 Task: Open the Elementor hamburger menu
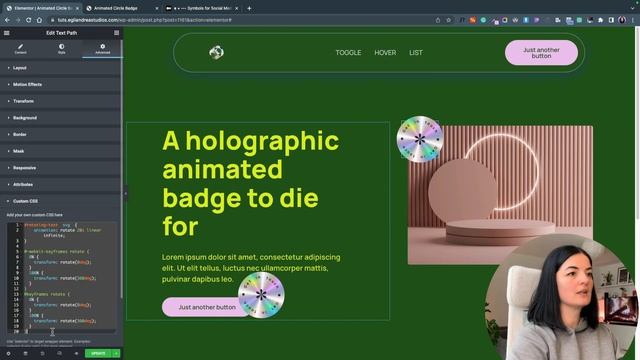7,33
